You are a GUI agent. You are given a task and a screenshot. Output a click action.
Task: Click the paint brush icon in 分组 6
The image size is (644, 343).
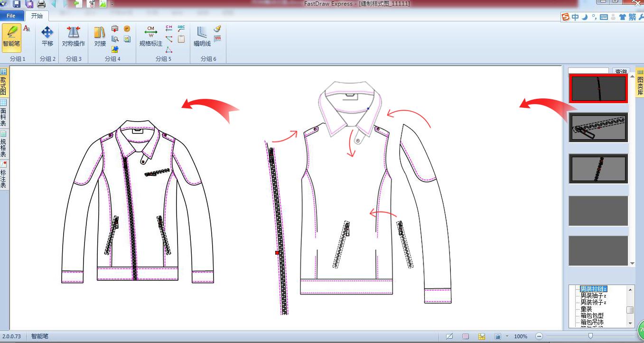click(217, 29)
